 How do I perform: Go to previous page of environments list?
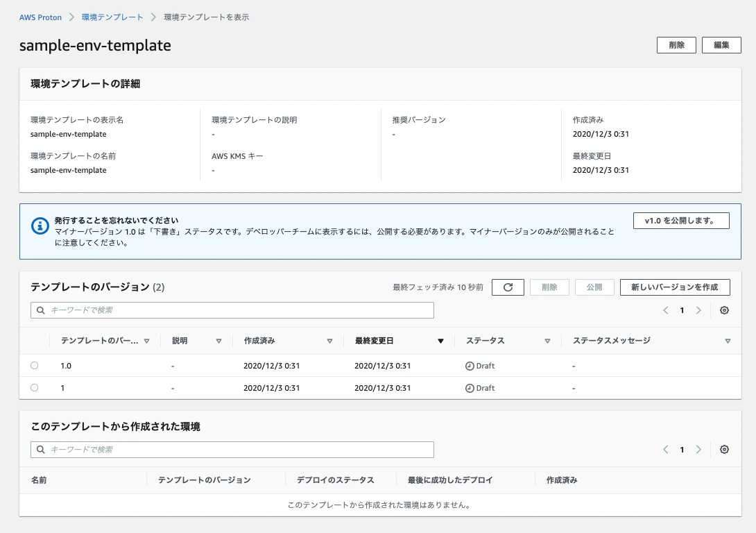pyautogui.click(x=665, y=449)
